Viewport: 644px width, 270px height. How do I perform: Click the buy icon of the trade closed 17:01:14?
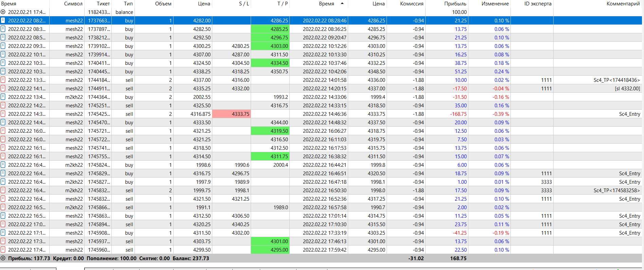[x=3, y=216]
